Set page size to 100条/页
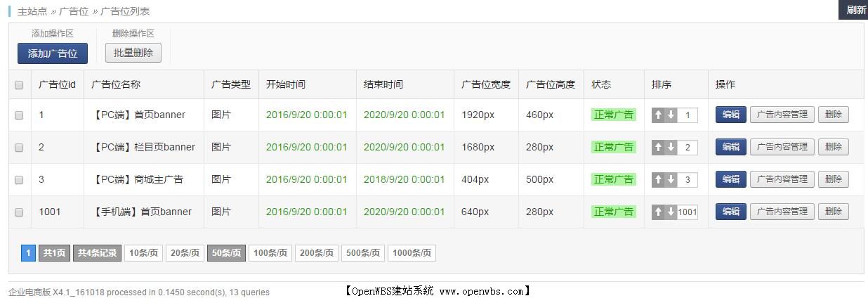The width and height of the screenshot is (868, 303). (x=270, y=253)
